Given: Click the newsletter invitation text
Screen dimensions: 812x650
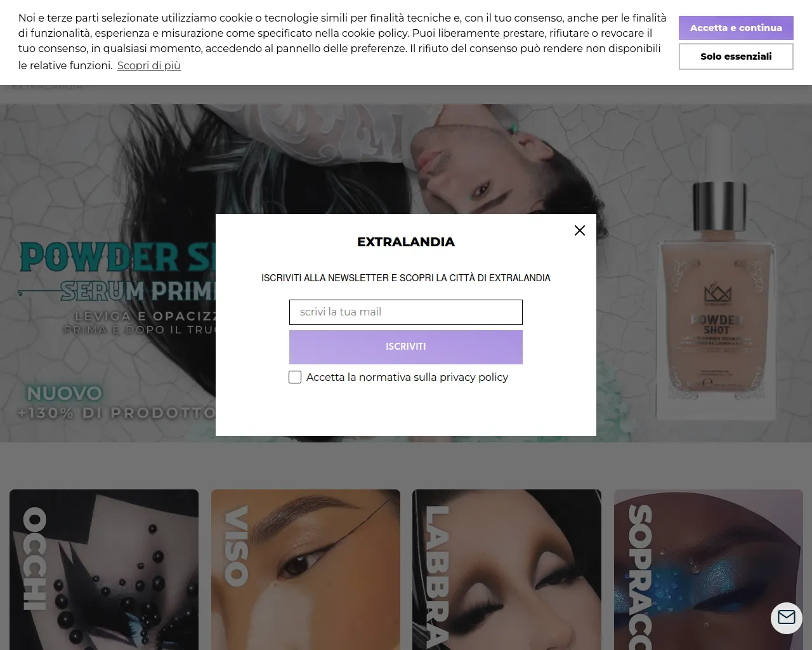Looking at the screenshot, I should click(406, 278).
